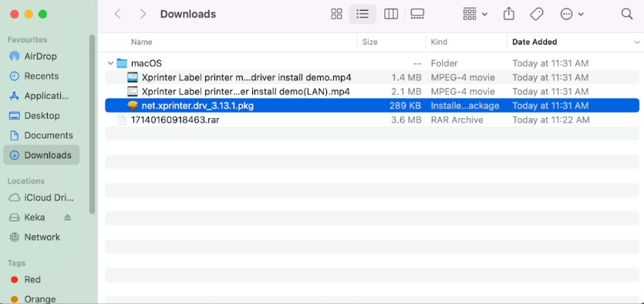Viewport: 644px width, 304px height.
Task: Switch to column view
Action: (x=390, y=15)
